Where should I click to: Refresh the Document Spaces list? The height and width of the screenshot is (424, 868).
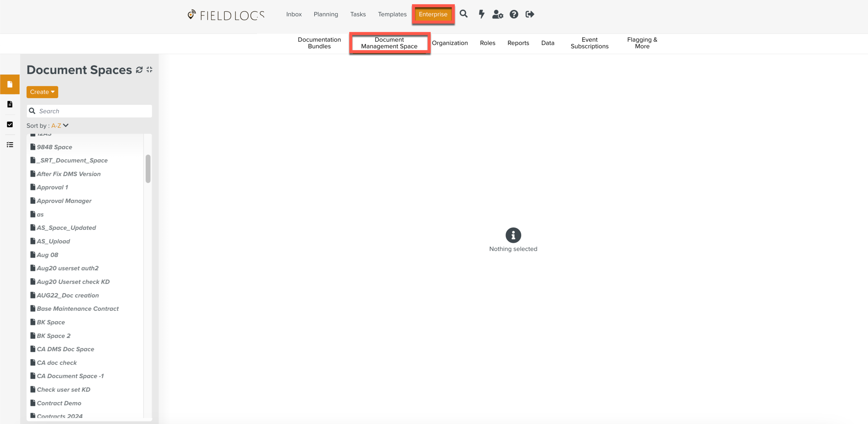[139, 70]
